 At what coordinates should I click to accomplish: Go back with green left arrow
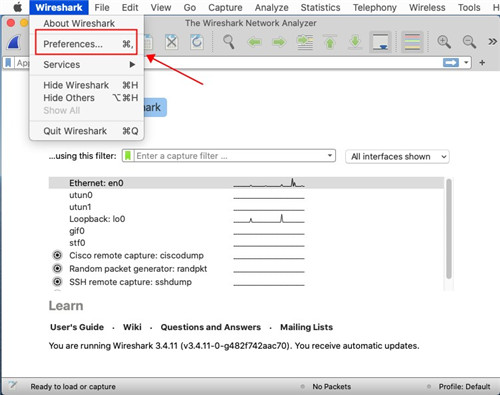tap(254, 42)
